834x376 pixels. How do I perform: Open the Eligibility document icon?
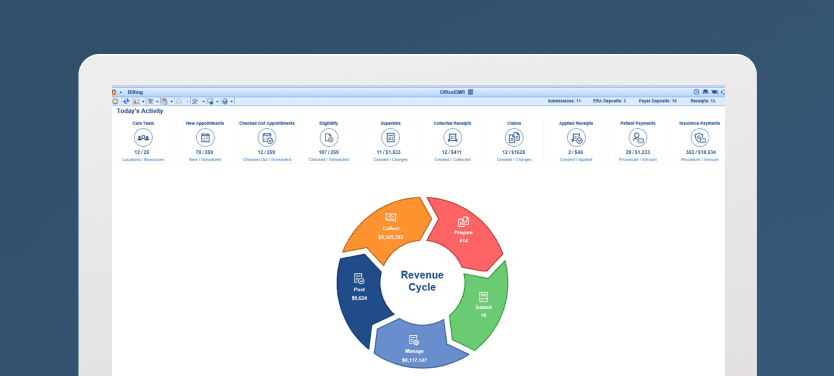pos(329,138)
